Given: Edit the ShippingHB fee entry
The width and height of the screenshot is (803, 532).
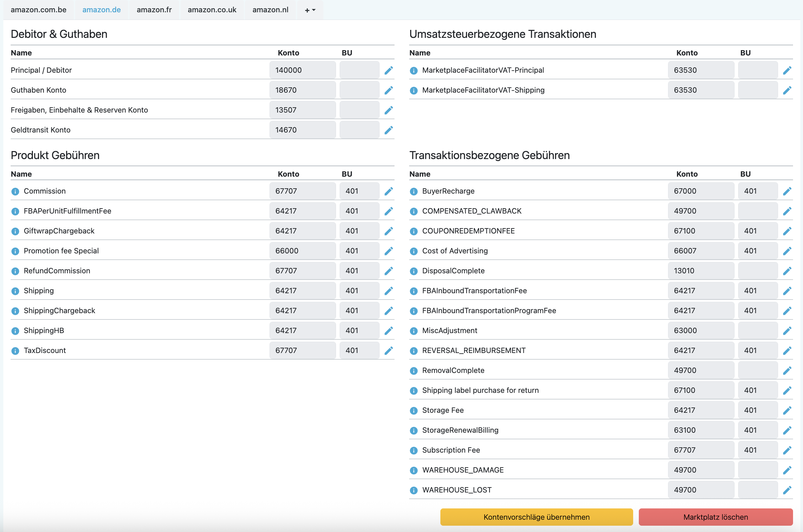Looking at the screenshot, I should (x=389, y=331).
